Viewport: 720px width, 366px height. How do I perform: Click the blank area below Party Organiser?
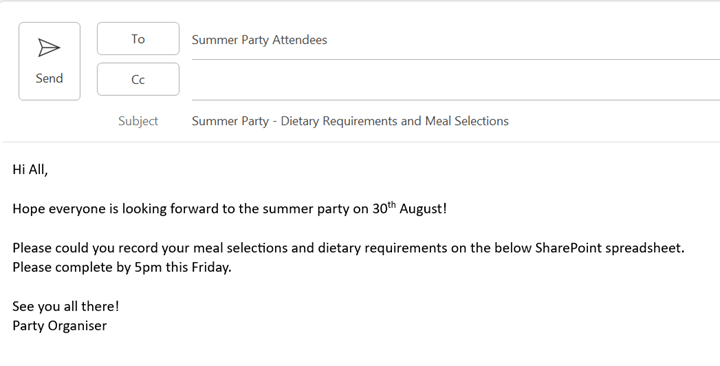[x=360, y=350]
